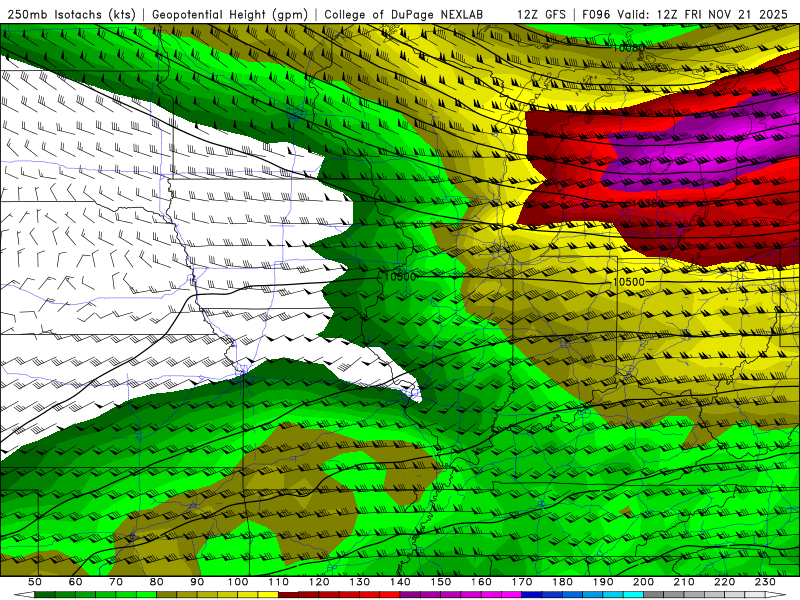The image size is (800, 600).
Task: Click the "College of DuPage NEXLAB" text
Action: [x=404, y=14]
